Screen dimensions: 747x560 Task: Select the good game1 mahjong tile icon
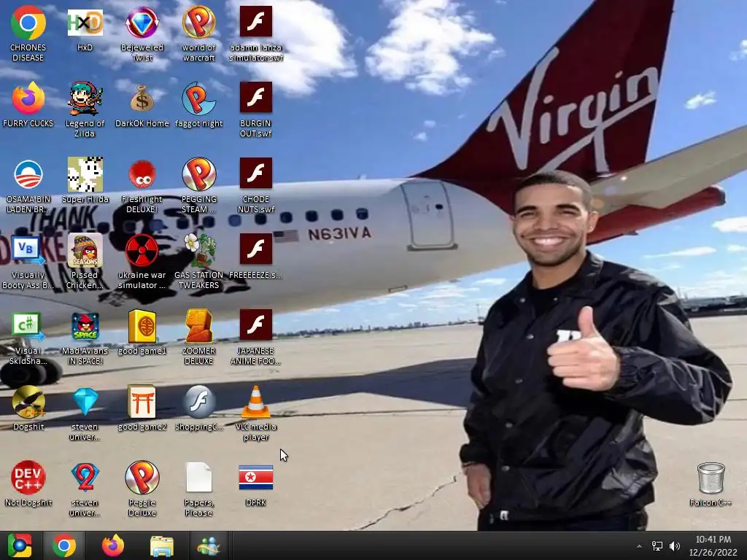pos(142,326)
